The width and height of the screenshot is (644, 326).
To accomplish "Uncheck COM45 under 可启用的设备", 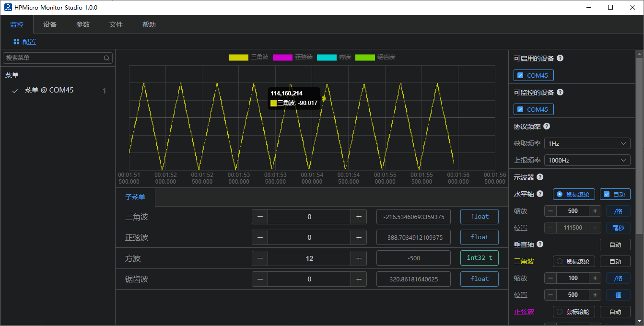I will point(520,75).
